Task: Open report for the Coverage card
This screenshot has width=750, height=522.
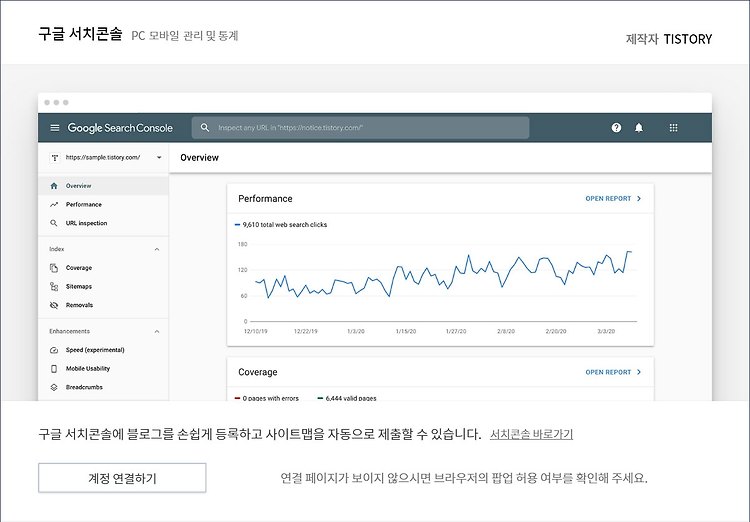Action: 613,372
